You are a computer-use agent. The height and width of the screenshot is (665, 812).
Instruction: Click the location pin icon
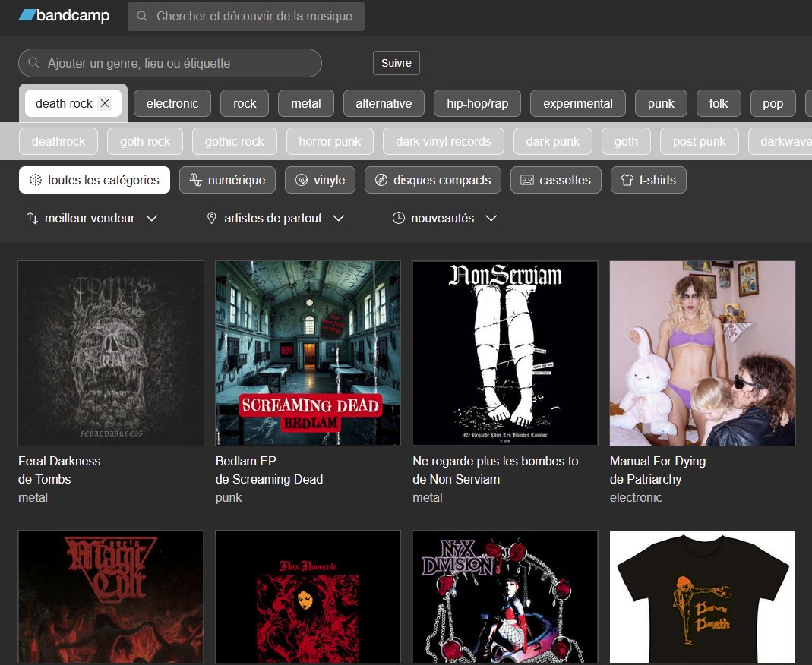point(212,218)
